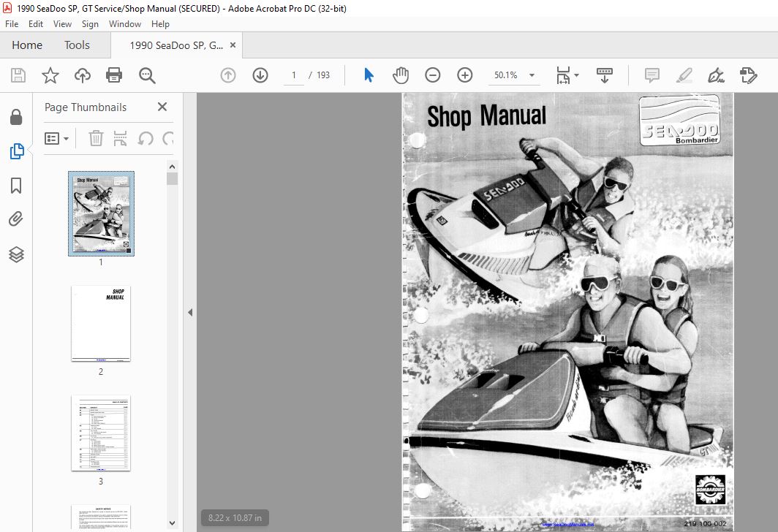Image resolution: width=778 pixels, height=532 pixels.
Task: Click the Save file icon
Action: pyautogui.click(x=18, y=75)
